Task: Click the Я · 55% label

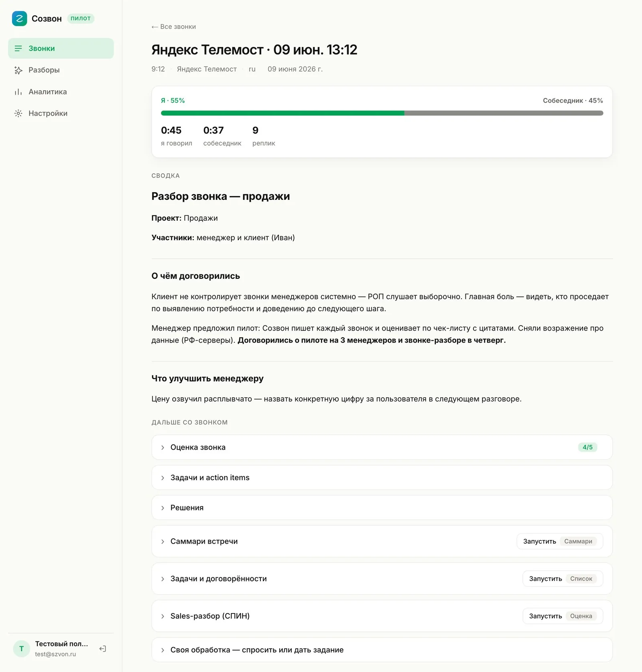Action: click(x=173, y=101)
